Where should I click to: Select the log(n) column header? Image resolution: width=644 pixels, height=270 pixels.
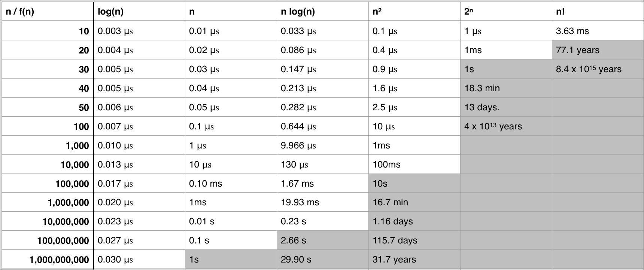coord(139,12)
